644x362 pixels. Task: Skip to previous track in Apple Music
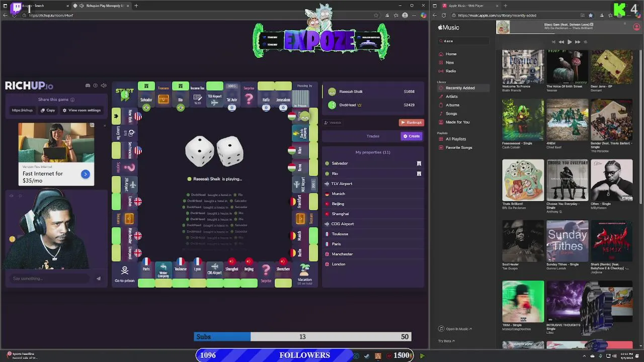click(x=561, y=42)
